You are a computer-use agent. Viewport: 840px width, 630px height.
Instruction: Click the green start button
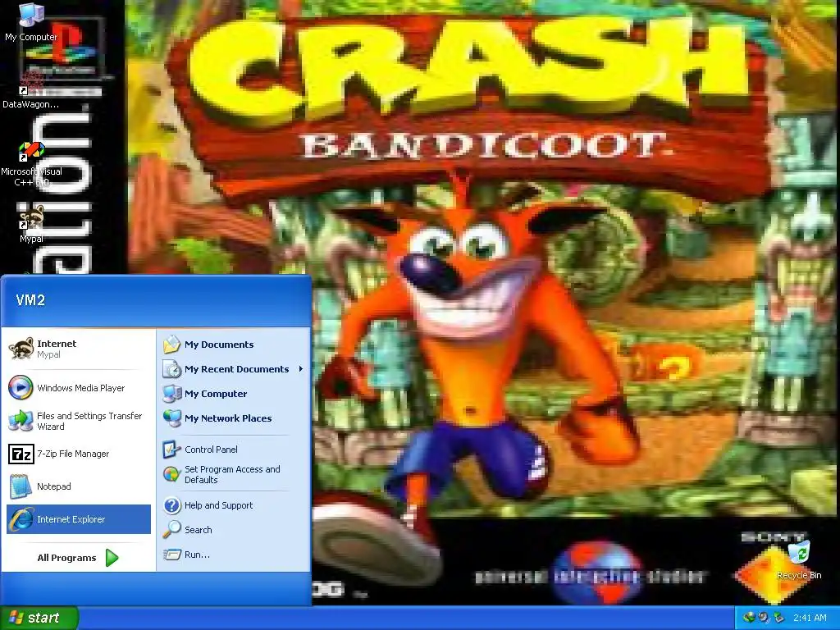39,618
